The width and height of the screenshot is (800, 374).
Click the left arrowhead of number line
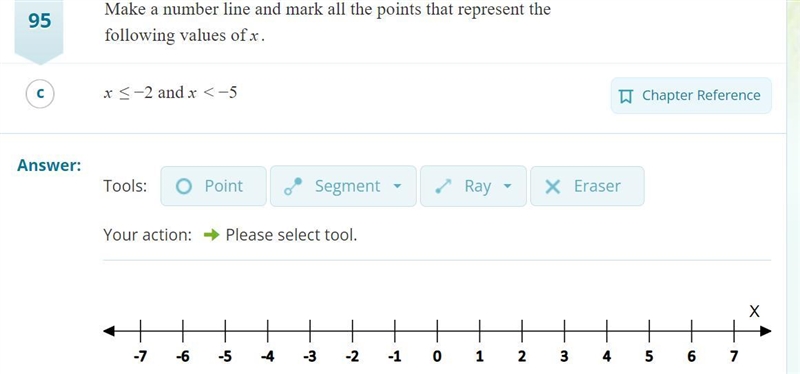click(109, 332)
